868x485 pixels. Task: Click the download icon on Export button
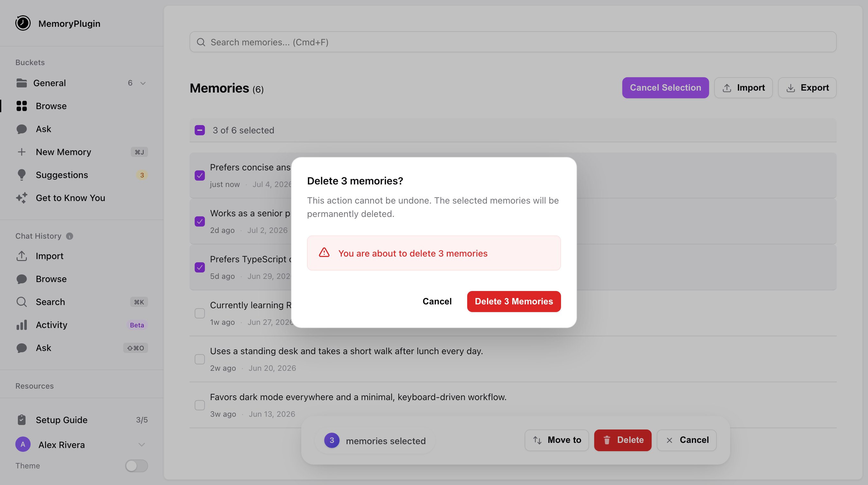pyautogui.click(x=790, y=88)
